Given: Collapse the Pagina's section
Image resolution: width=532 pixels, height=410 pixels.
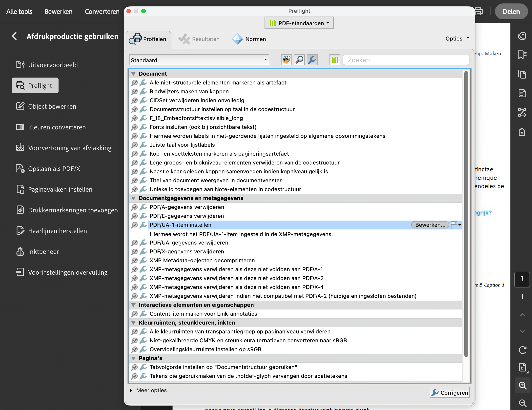Looking at the screenshot, I should [134, 358].
